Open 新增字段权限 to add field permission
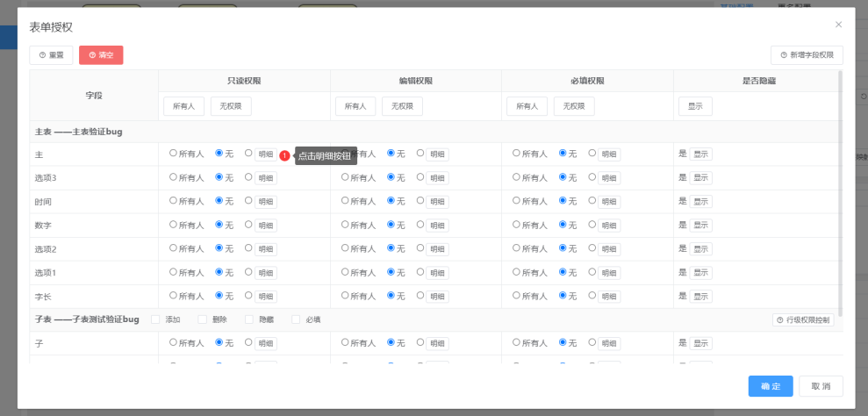The height and width of the screenshot is (416, 868). point(807,55)
